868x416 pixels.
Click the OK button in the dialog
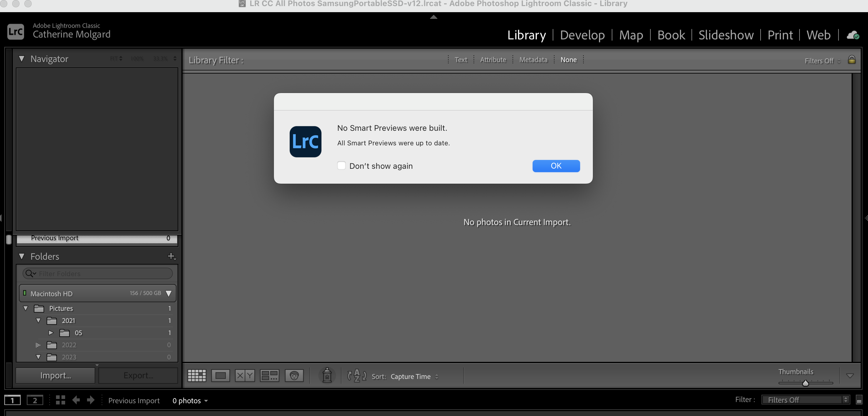point(556,166)
